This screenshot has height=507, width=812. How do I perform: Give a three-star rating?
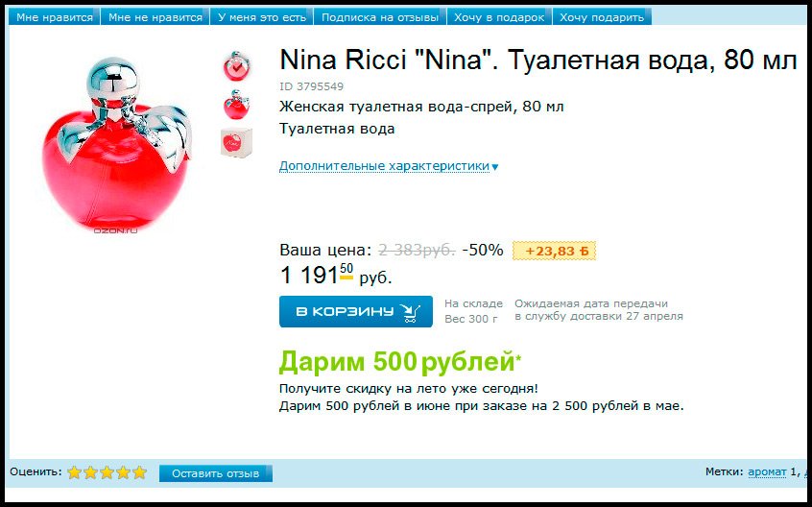107,472
